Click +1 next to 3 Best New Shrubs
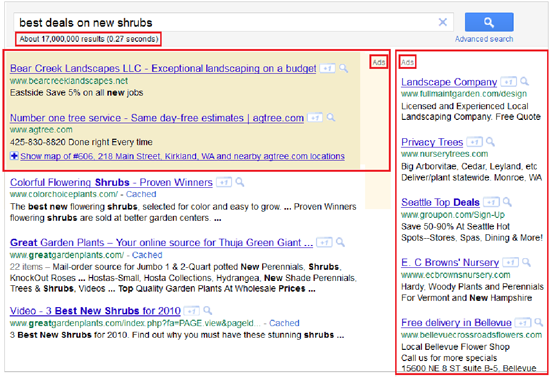This screenshot has height=377, width=550. (x=192, y=311)
